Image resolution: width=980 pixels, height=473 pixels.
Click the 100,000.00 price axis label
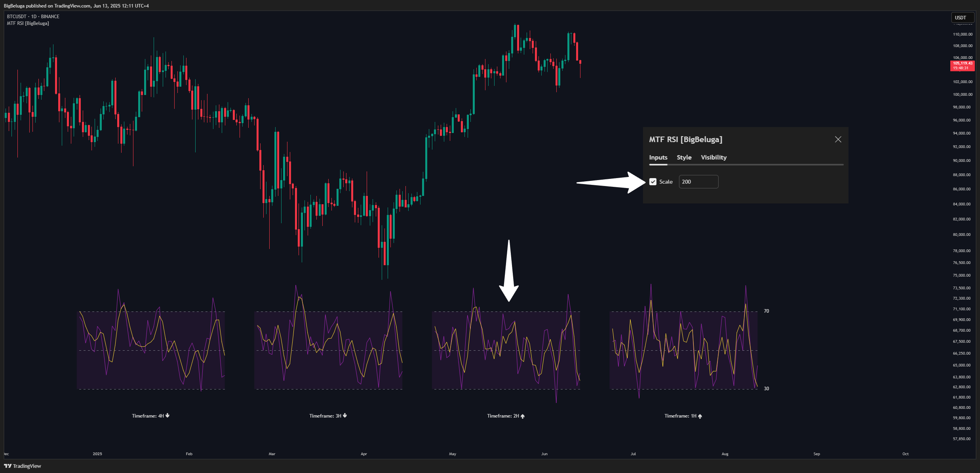tap(963, 95)
